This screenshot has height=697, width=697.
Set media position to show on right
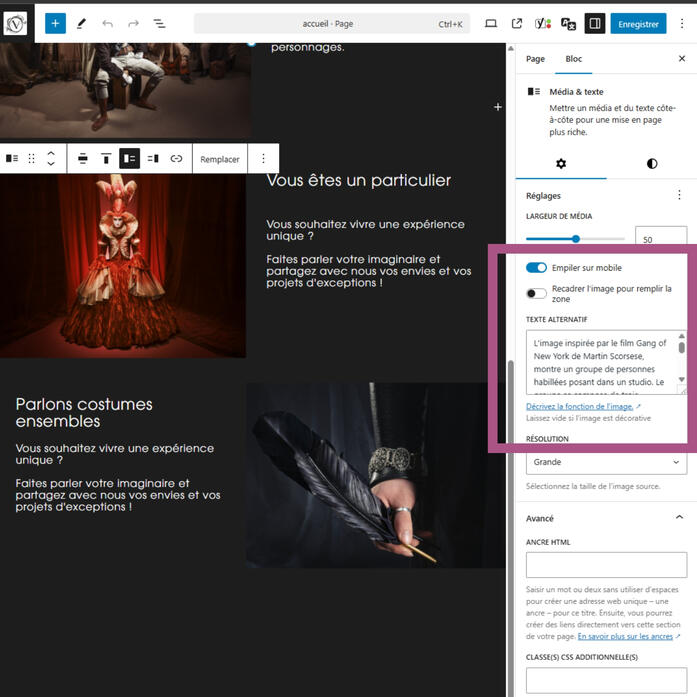pyautogui.click(x=153, y=158)
